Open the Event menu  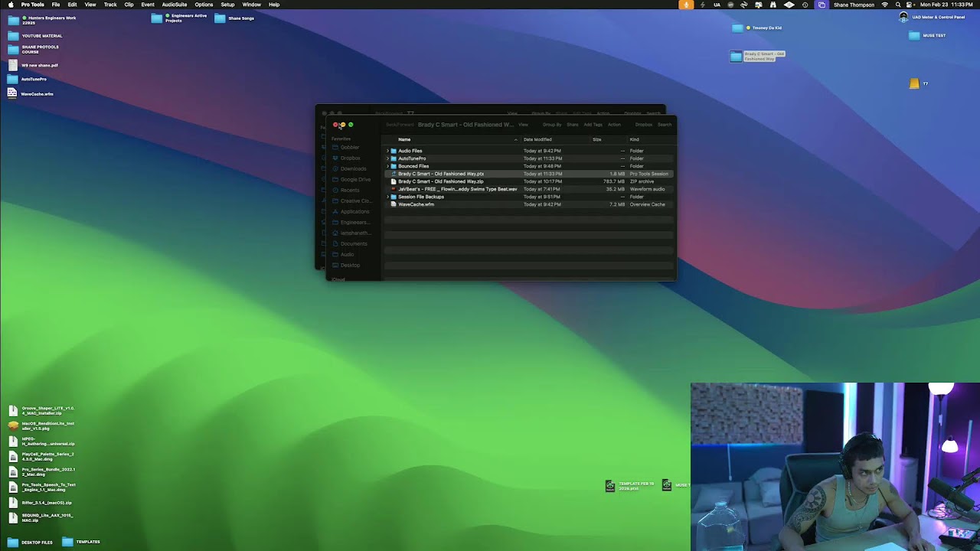(x=148, y=5)
